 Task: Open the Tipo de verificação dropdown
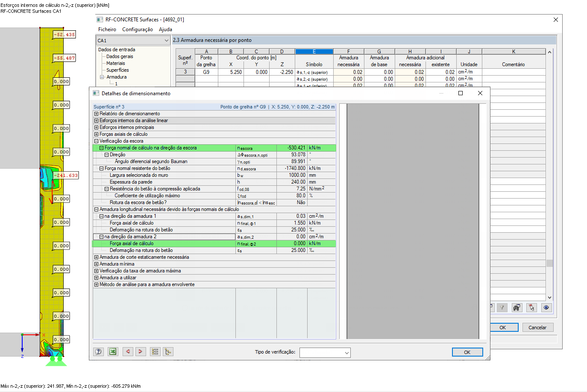coord(346,352)
